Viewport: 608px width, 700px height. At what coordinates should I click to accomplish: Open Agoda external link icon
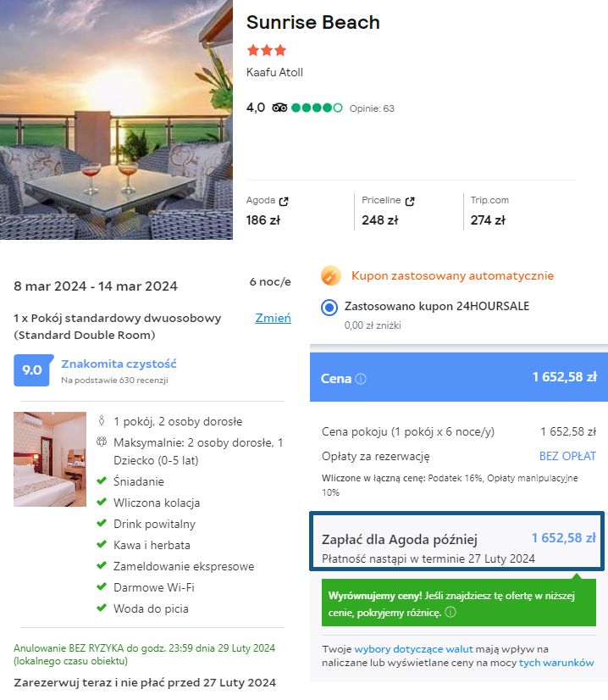coord(284,201)
